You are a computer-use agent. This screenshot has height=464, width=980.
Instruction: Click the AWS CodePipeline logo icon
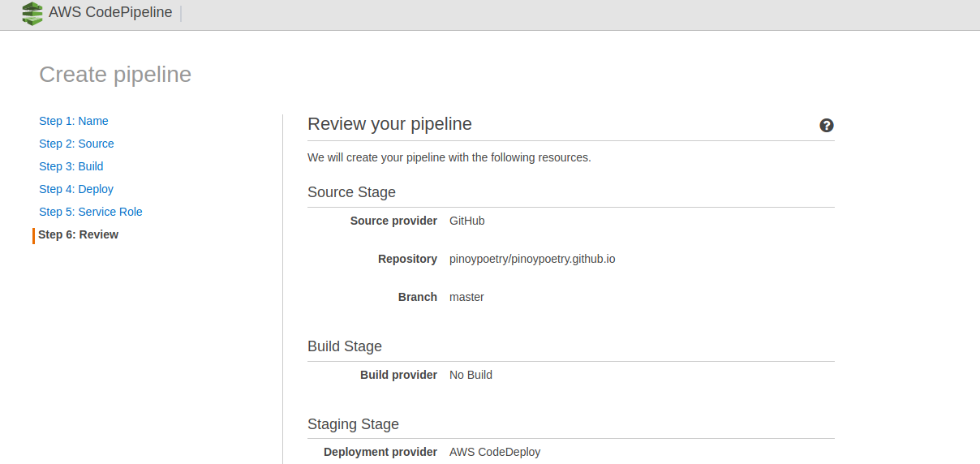[32, 13]
